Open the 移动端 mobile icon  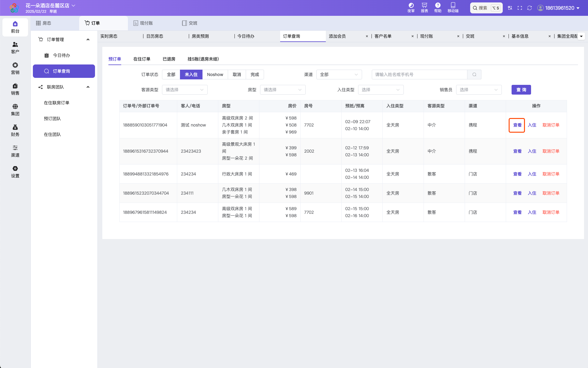453,8
